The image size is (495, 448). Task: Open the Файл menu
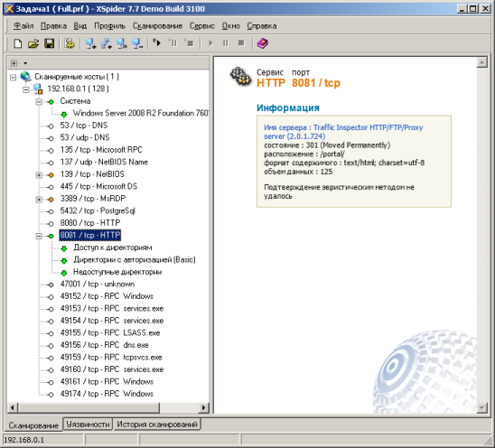(23, 26)
